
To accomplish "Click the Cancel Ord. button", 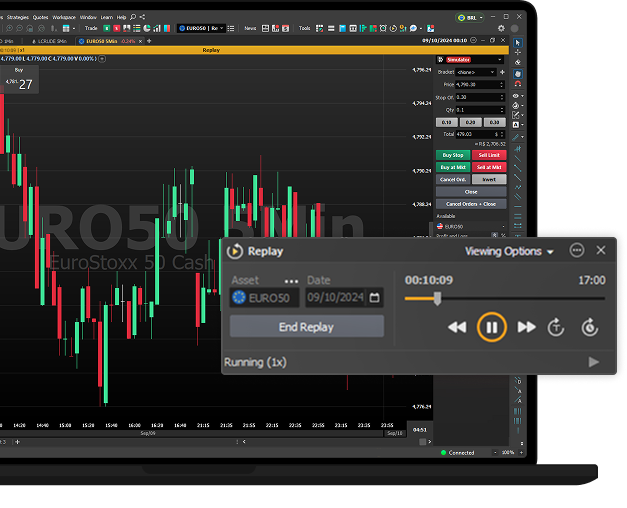I will coord(453,179).
